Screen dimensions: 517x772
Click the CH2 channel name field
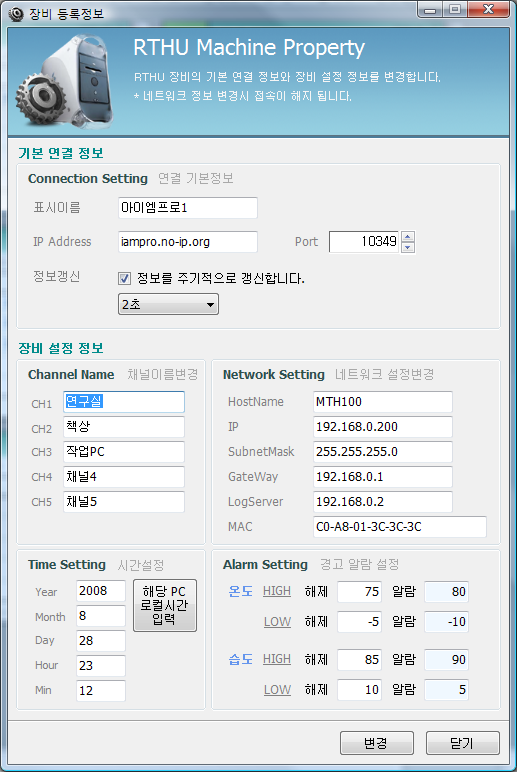pyautogui.click(x=124, y=427)
